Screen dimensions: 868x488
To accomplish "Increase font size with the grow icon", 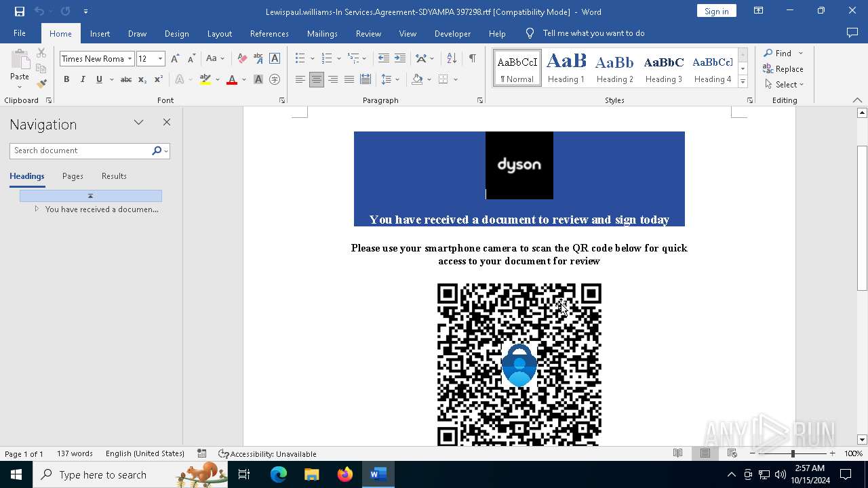I will (176, 59).
